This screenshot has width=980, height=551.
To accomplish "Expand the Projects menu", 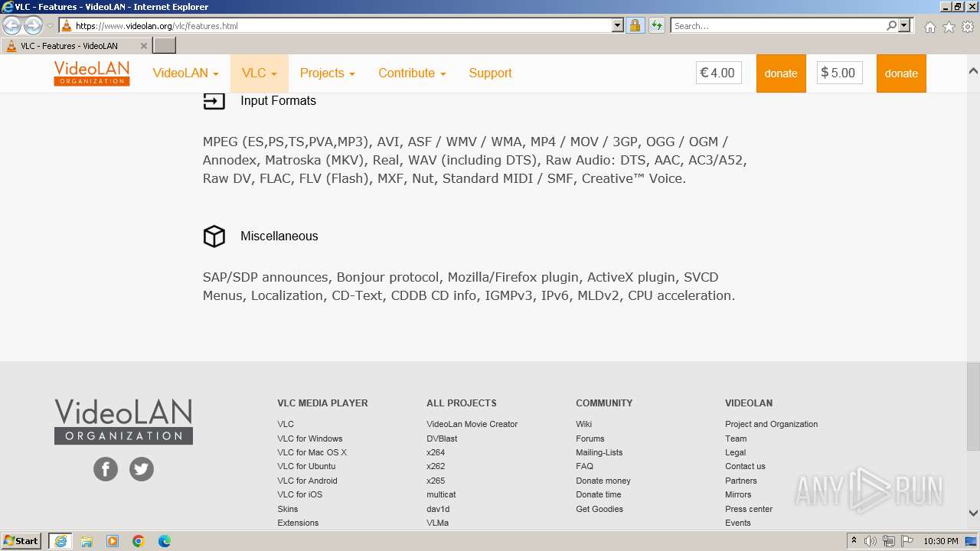I will coord(328,73).
